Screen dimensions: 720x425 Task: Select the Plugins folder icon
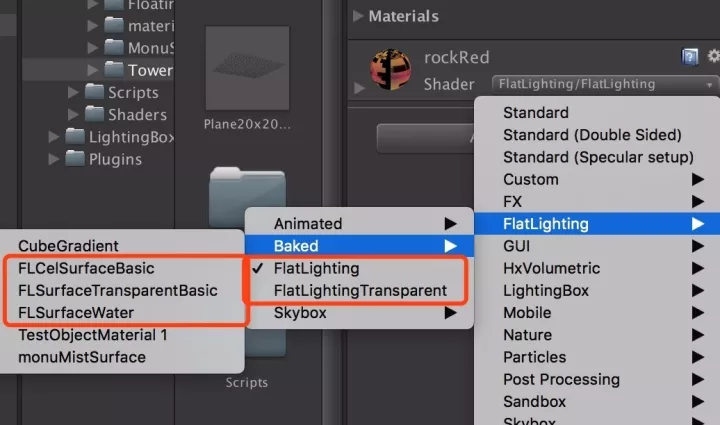(75, 158)
